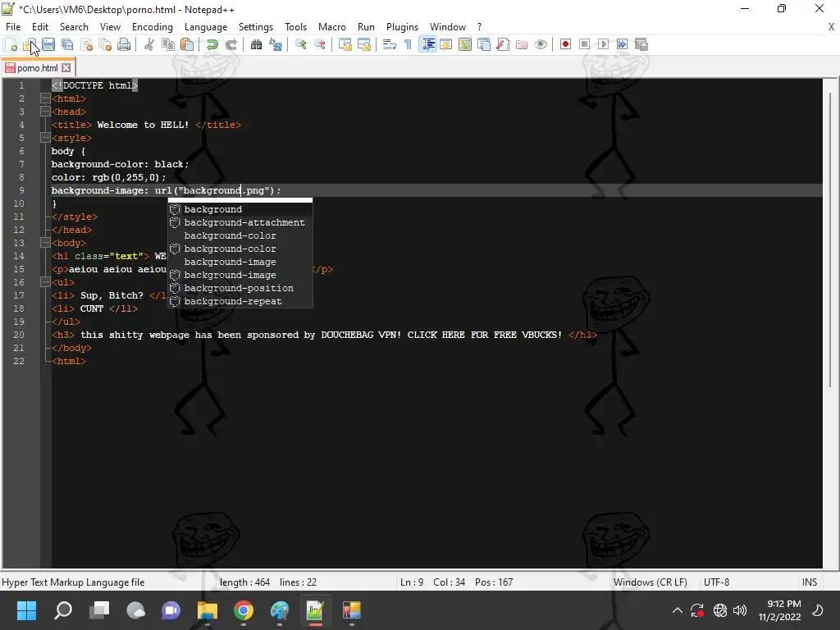The height and width of the screenshot is (630, 840).
Task: Create a new document with the New icon
Action: pos(11,44)
